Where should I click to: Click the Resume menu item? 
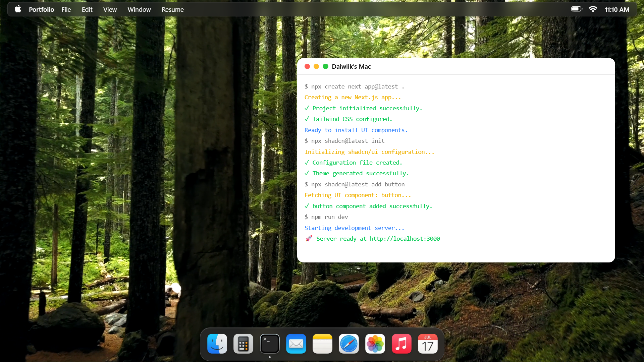172,9
